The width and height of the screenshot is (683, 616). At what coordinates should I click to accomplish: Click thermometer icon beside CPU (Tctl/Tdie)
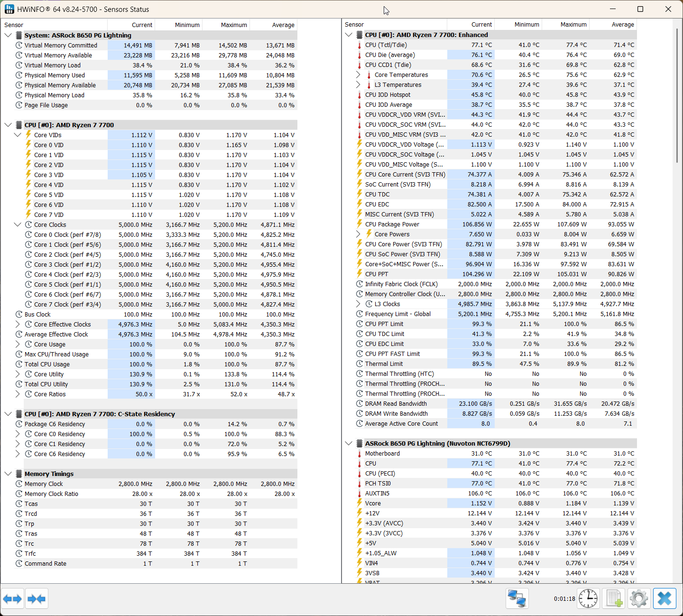coord(359,45)
